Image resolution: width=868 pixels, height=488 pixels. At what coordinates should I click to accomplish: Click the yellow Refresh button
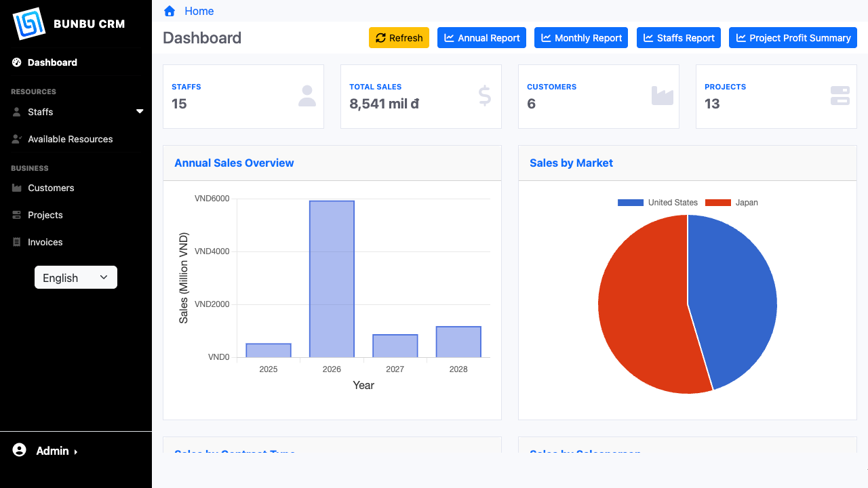pyautogui.click(x=399, y=38)
